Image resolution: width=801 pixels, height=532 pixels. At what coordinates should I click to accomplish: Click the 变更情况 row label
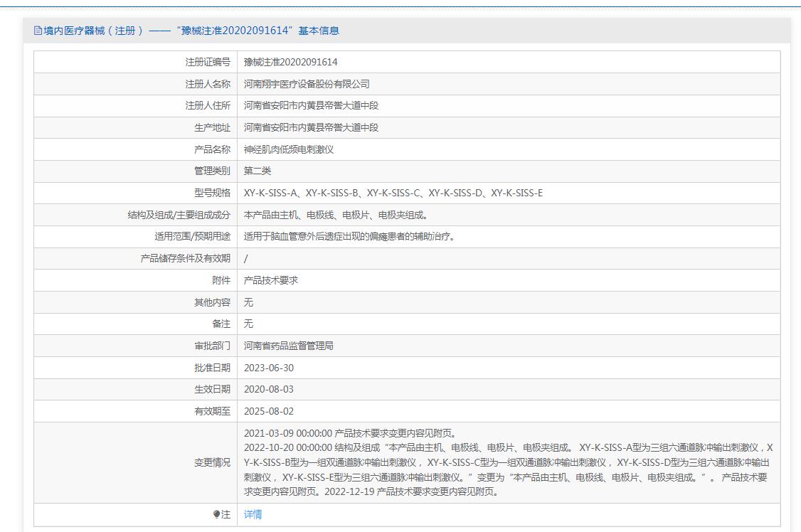[212, 462]
